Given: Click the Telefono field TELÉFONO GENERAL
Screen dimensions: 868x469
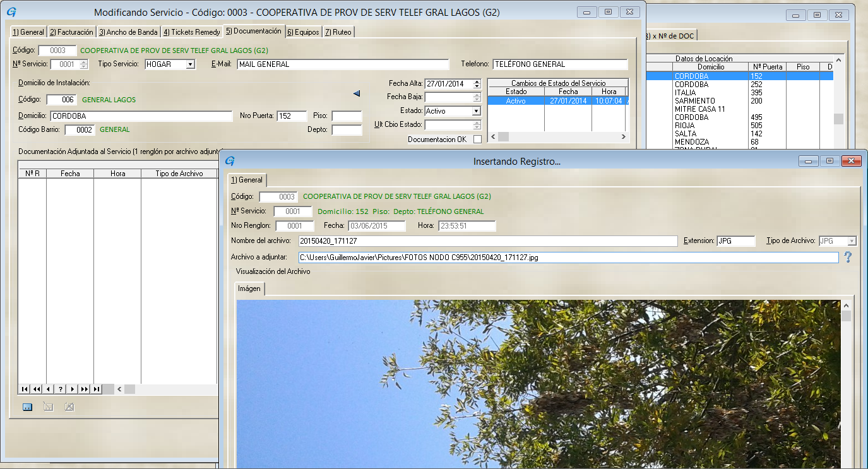Looking at the screenshot, I should click(x=560, y=64).
